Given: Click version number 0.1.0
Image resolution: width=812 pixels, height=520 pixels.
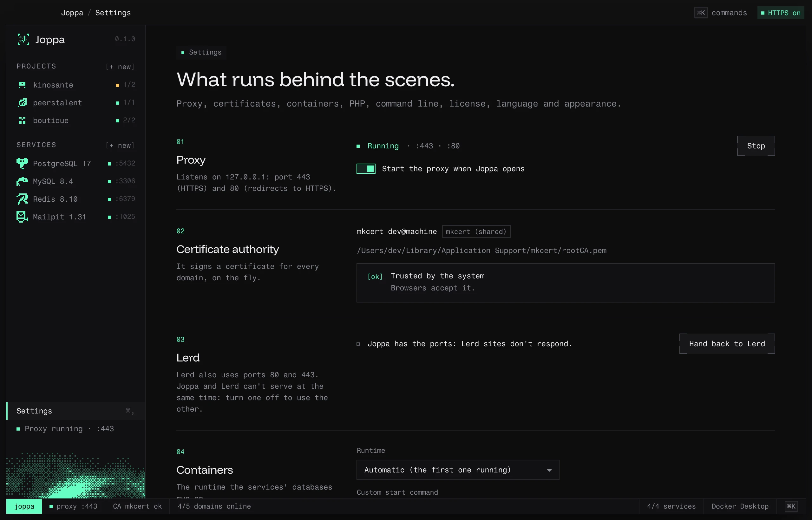Looking at the screenshot, I should click(125, 39).
